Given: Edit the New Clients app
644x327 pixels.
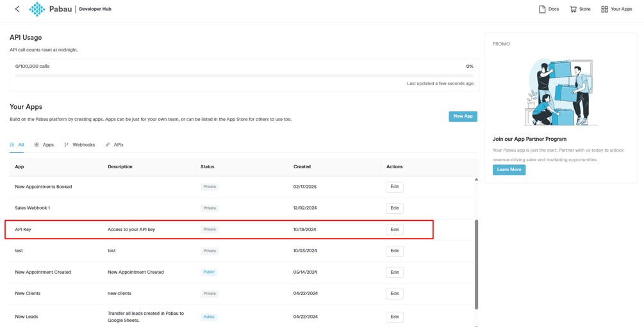Looking at the screenshot, I should click(x=394, y=294).
